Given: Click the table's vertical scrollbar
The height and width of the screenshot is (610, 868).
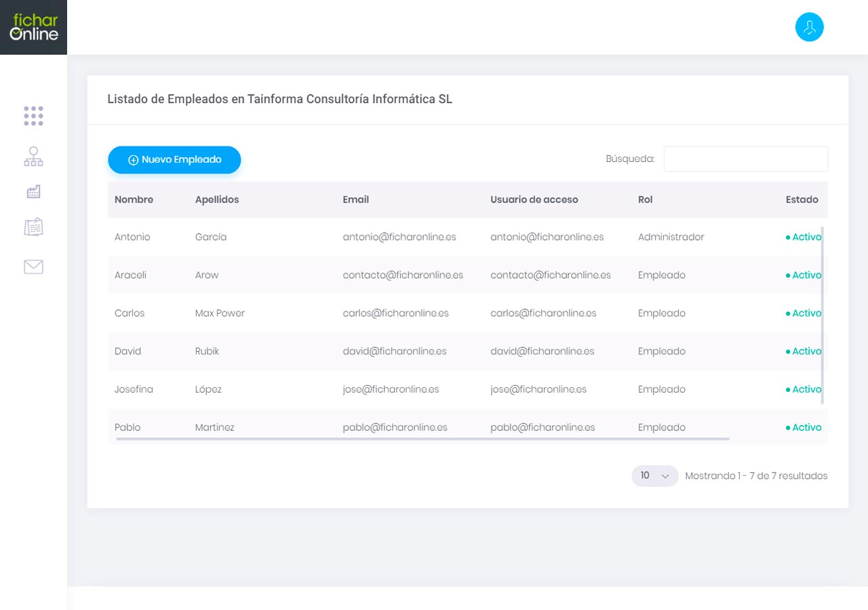Looking at the screenshot, I should point(823,315).
